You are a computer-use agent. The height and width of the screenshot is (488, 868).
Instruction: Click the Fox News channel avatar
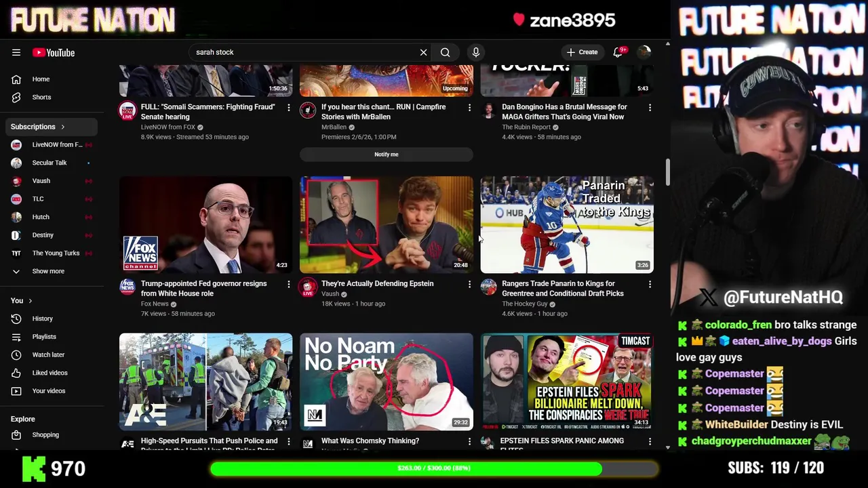127,287
